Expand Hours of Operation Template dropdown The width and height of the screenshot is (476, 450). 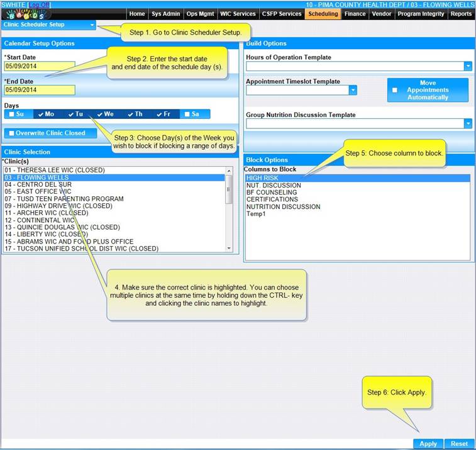(467, 66)
